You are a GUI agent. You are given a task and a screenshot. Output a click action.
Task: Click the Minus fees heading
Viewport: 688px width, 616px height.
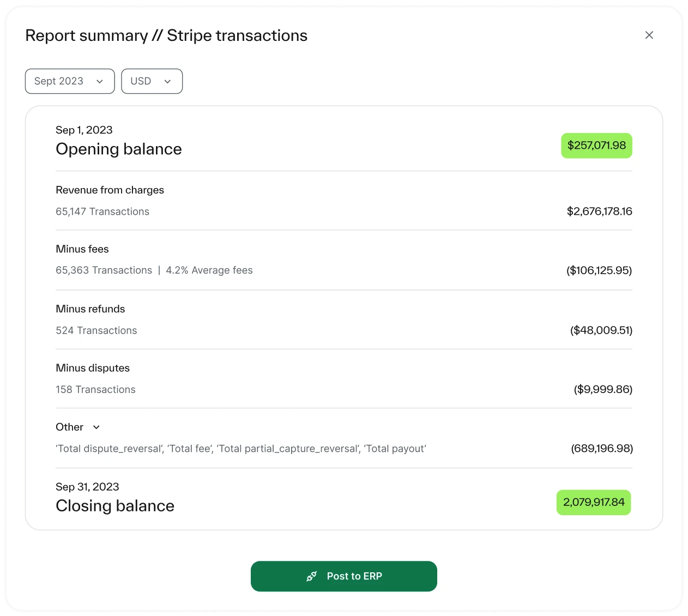tap(82, 249)
